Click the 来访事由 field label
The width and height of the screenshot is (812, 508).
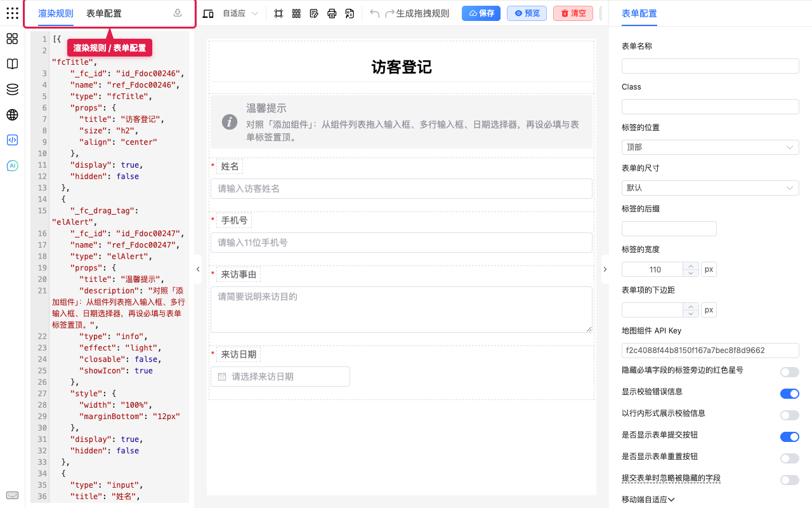[239, 274]
